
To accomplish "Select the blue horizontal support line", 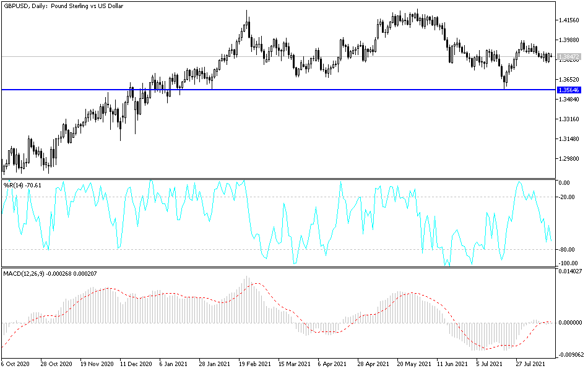I will click(x=279, y=90).
